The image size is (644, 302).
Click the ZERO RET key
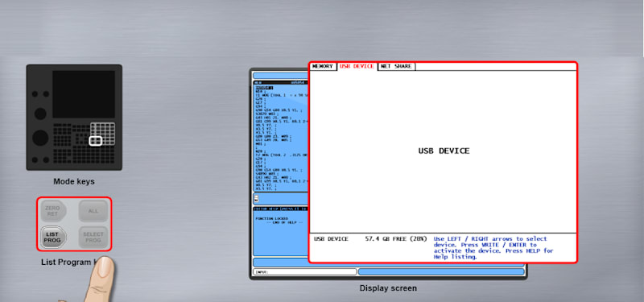pyautogui.click(x=53, y=211)
